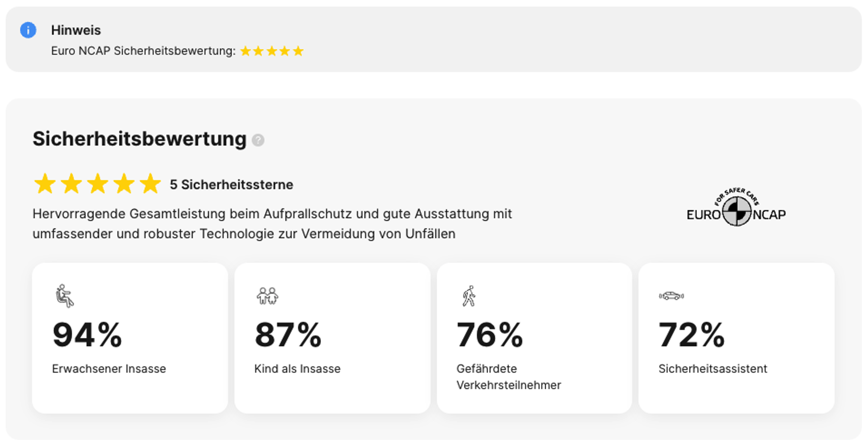Image resolution: width=868 pixels, height=446 pixels.
Task: Select the 72% Sicherheitsassistent card
Action: point(736,338)
